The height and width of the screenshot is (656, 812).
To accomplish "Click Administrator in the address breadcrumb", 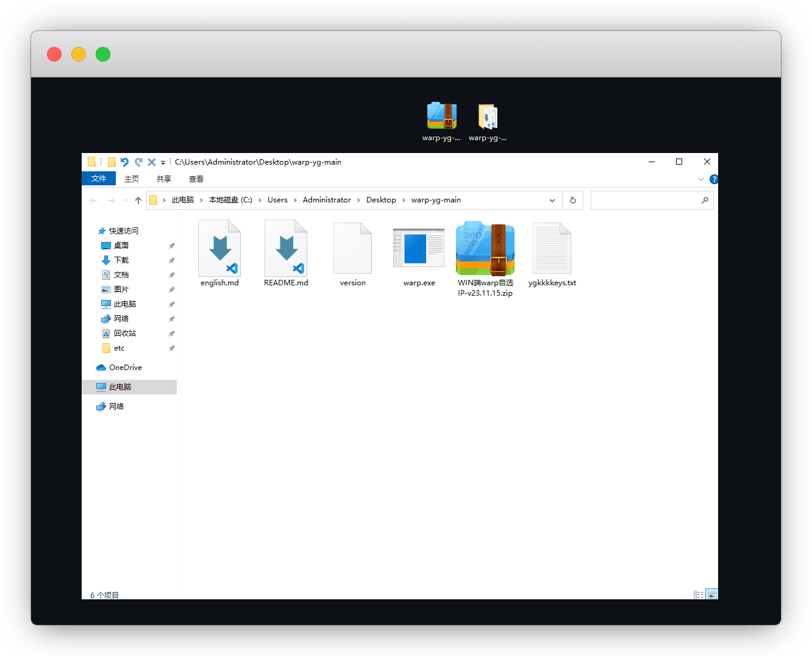I will tap(327, 200).
